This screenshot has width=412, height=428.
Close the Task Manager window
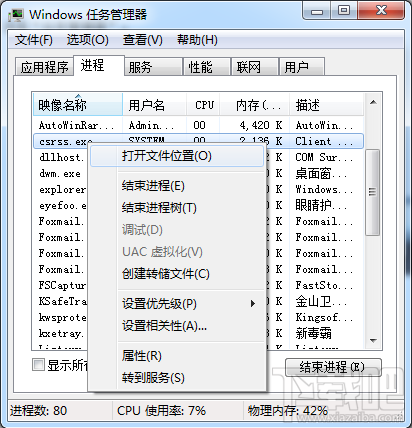(x=381, y=11)
